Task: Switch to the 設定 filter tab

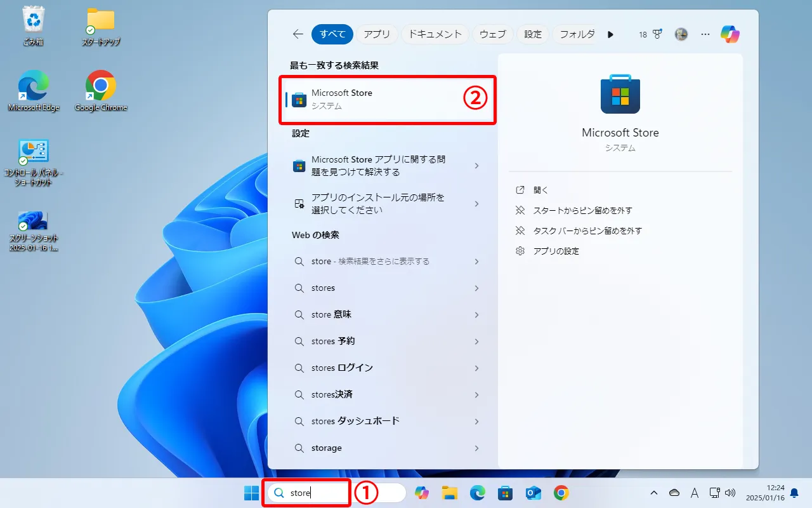Action: (533, 34)
